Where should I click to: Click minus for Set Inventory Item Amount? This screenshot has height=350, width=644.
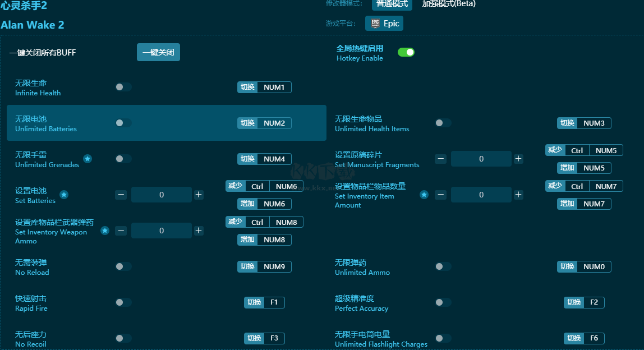point(441,195)
